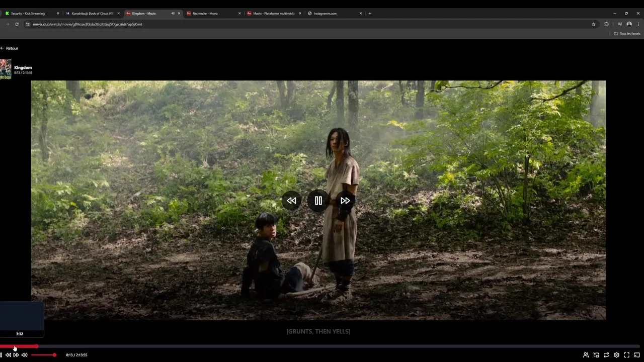The image size is (644, 362).
Task: Click the Kingdom title text
Action: coord(23,67)
